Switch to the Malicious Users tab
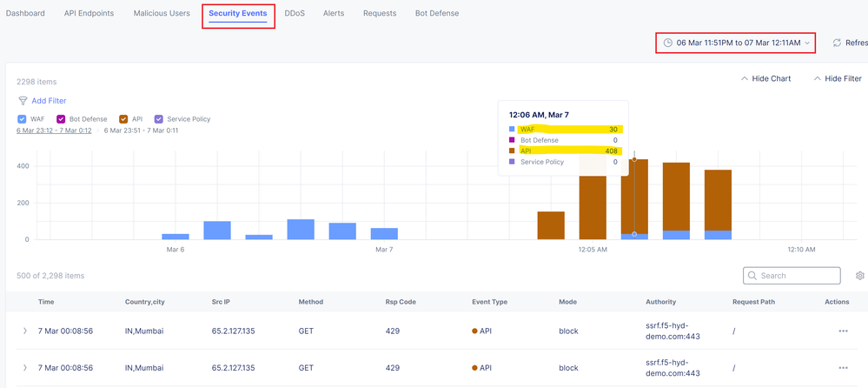 [x=162, y=14]
